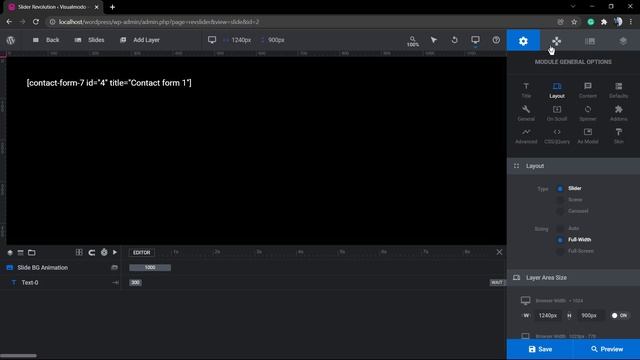Image resolution: width=640 pixels, height=360 pixels.
Task: Click the WAIT marker on timeline
Action: coord(497,282)
